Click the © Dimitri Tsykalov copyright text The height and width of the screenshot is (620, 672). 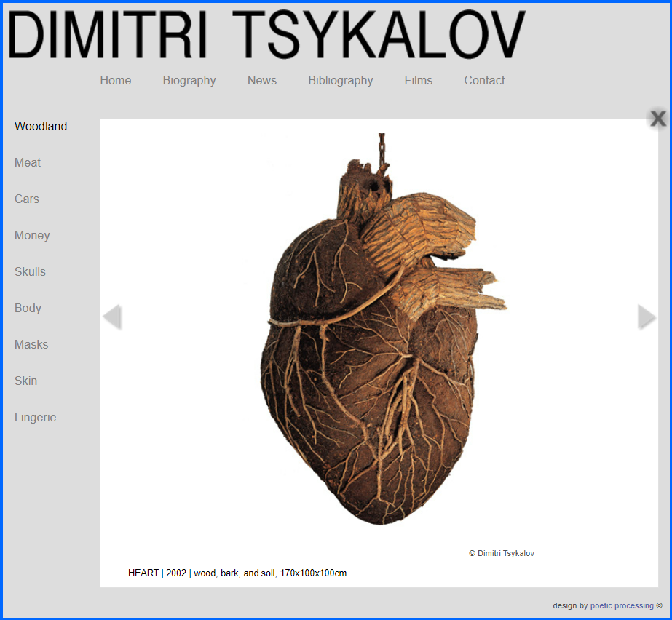click(x=502, y=553)
